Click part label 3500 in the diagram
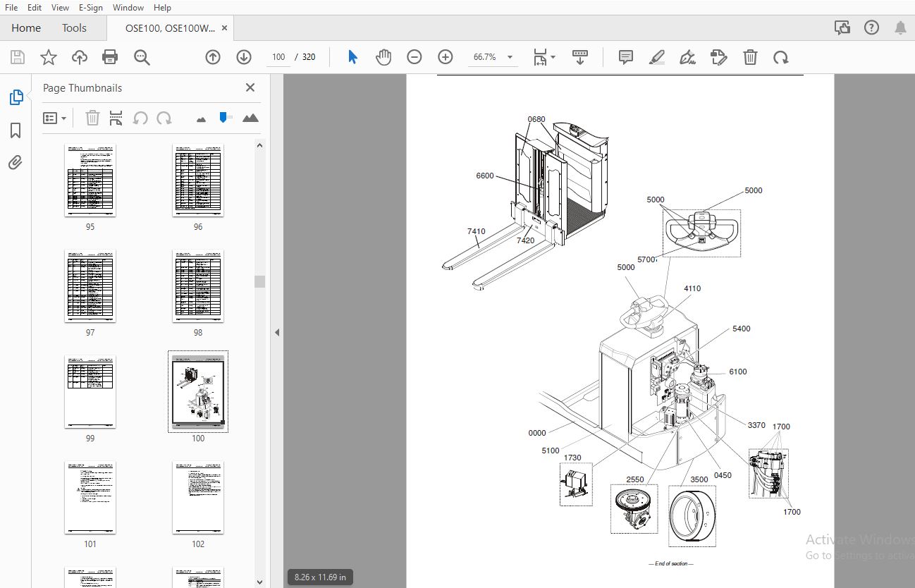 pos(699,479)
